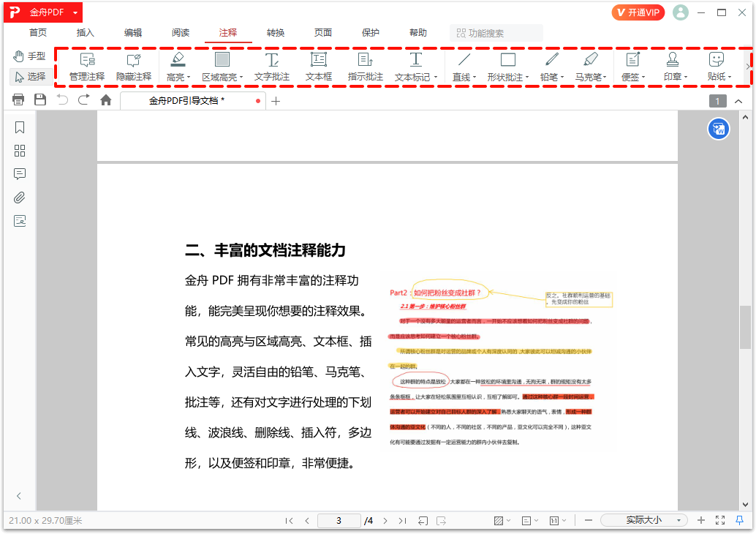The width and height of the screenshot is (756, 534).
Task: Open the user account avatar
Action: click(x=680, y=12)
